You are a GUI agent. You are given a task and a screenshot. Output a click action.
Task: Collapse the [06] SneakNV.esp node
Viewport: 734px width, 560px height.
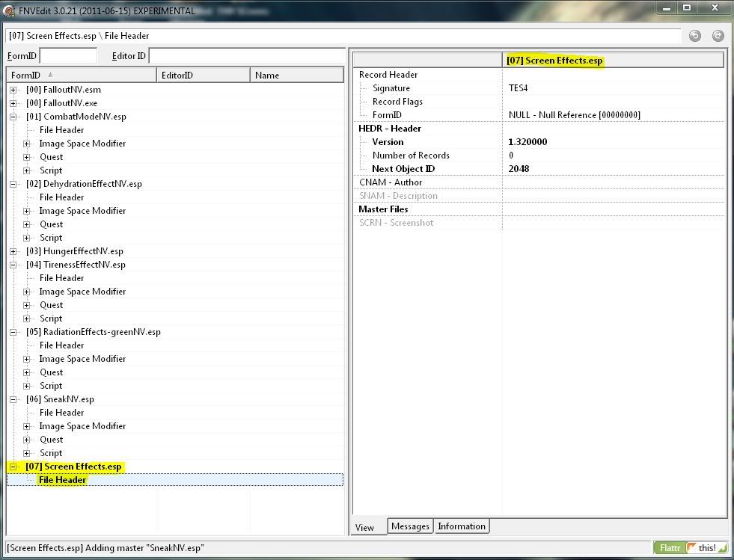13,399
